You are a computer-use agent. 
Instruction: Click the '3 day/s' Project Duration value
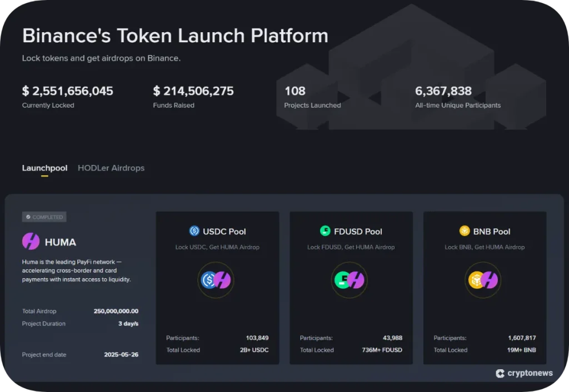pos(128,324)
